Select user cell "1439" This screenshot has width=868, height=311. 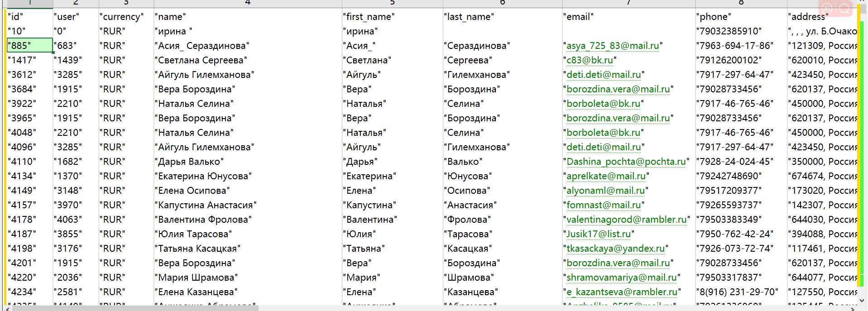click(76, 60)
